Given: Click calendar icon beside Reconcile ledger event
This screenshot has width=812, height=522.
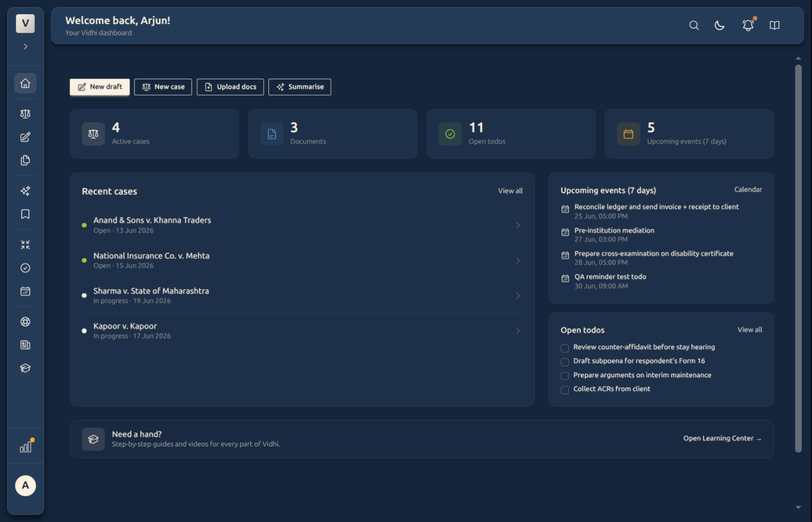Looking at the screenshot, I should tap(565, 209).
